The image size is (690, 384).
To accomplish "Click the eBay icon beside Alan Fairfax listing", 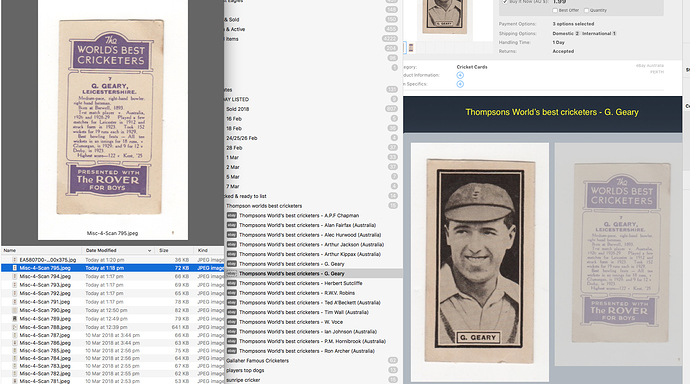I will click(231, 225).
